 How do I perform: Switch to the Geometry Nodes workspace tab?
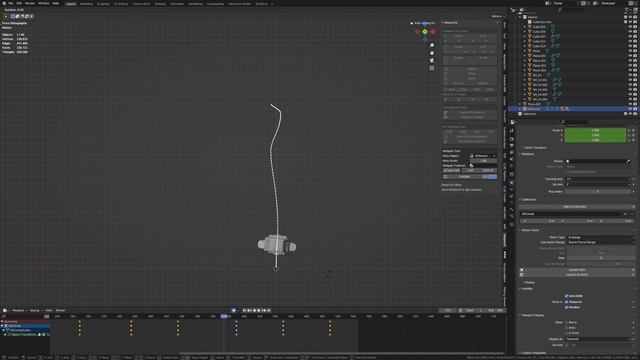(240, 4)
